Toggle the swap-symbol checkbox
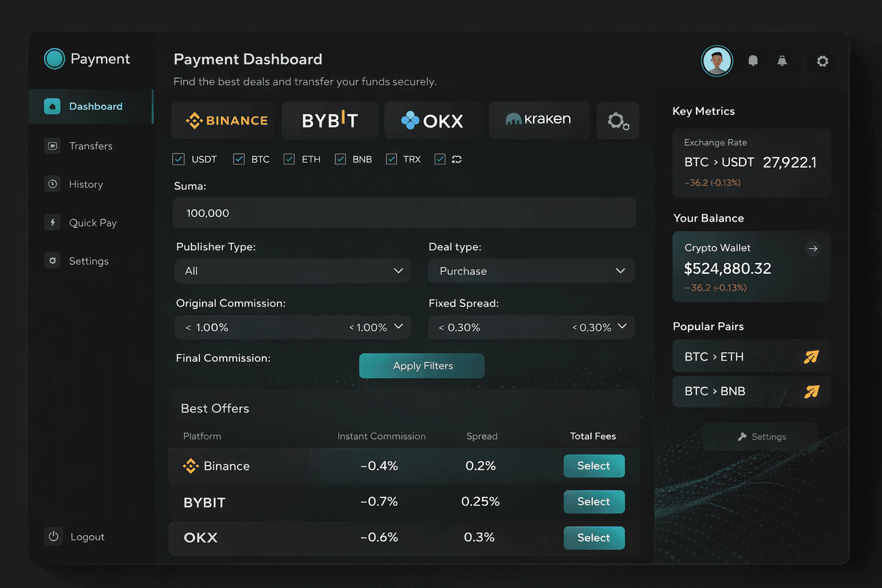 (x=440, y=159)
